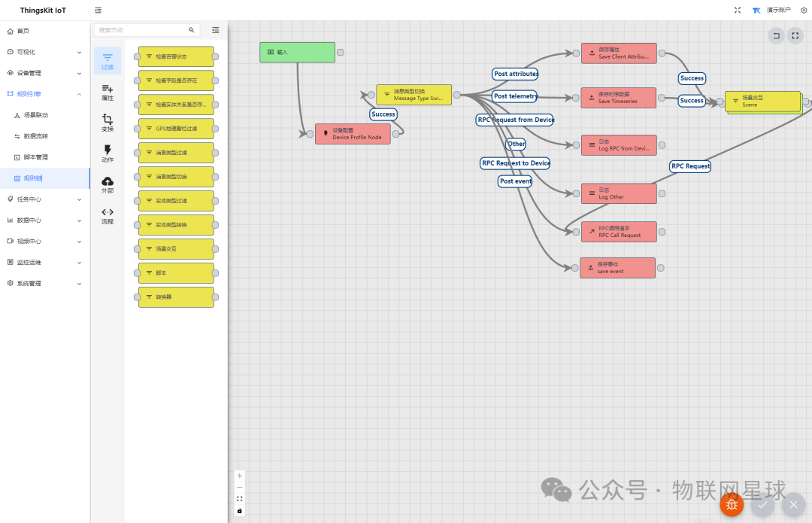Click the fit view icon in canvas controls

click(x=240, y=499)
